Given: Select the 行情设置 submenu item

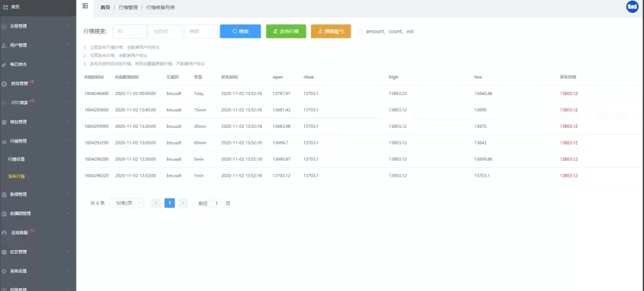Looking at the screenshot, I should point(17,159).
